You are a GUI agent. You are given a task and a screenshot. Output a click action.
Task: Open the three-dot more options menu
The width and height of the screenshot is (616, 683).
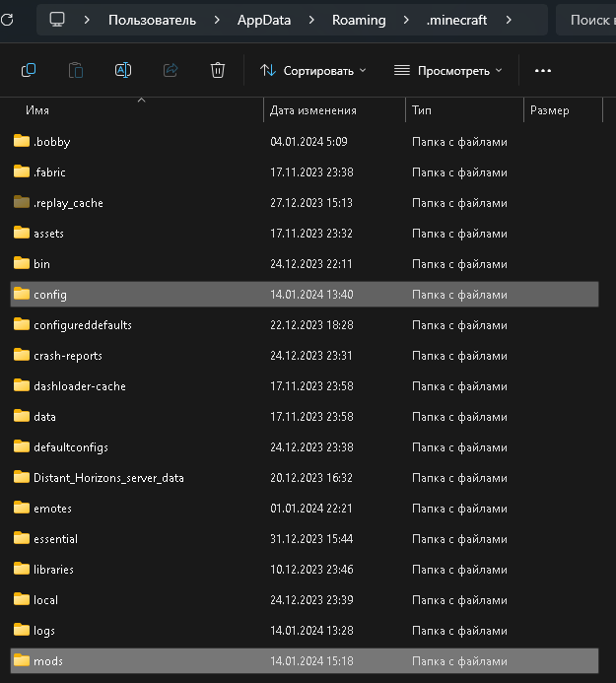coord(542,71)
